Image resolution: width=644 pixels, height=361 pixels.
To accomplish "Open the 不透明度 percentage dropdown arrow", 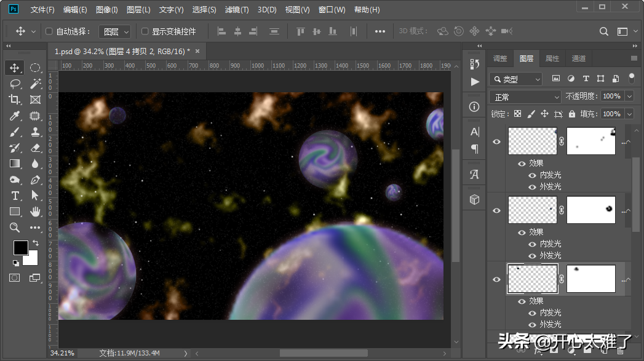I will pyautogui.click(x=629, y=97).
